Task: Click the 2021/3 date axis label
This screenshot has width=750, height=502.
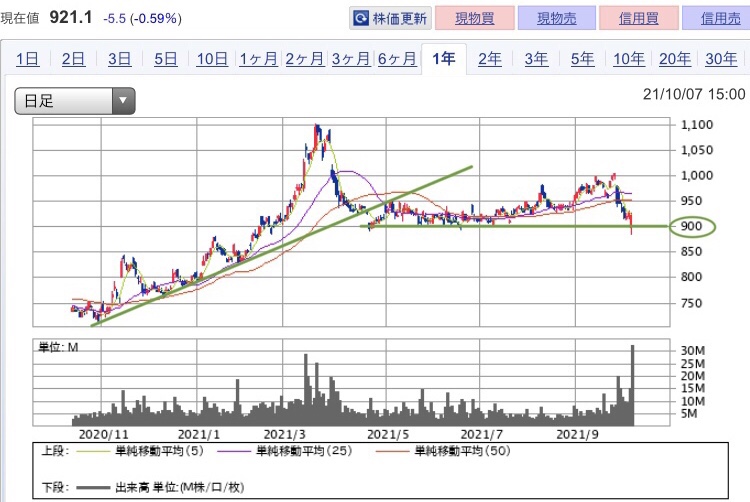Action: click(x=284, y=435)
